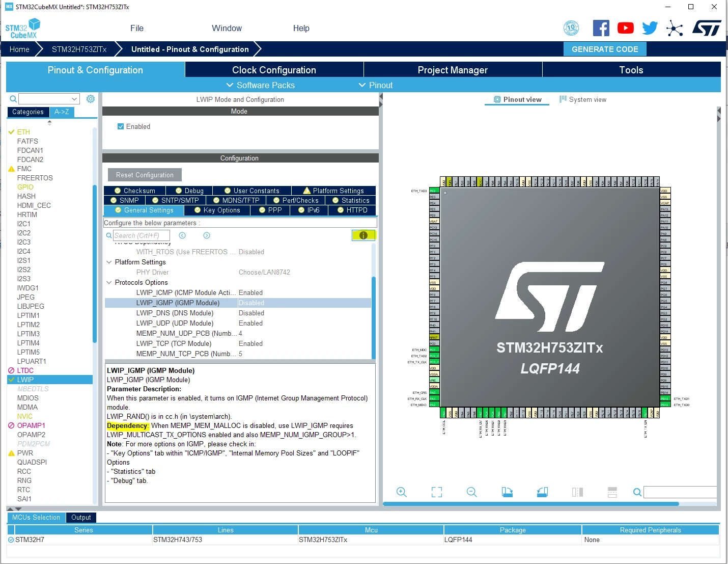
Task: Collapse the Protocols Options group
Action: (109, 282)
